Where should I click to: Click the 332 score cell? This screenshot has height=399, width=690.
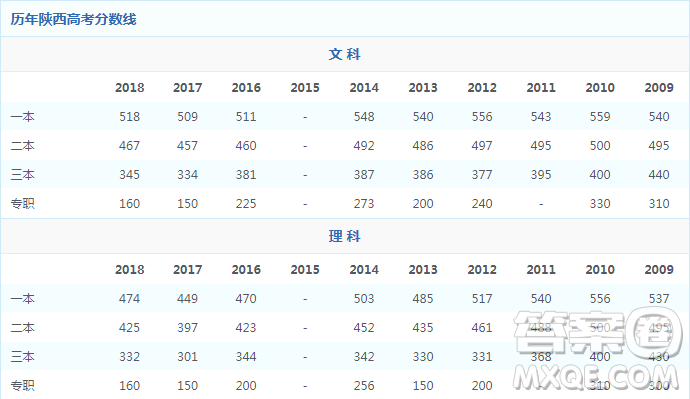pyautogui.click(x=129, y=357)
